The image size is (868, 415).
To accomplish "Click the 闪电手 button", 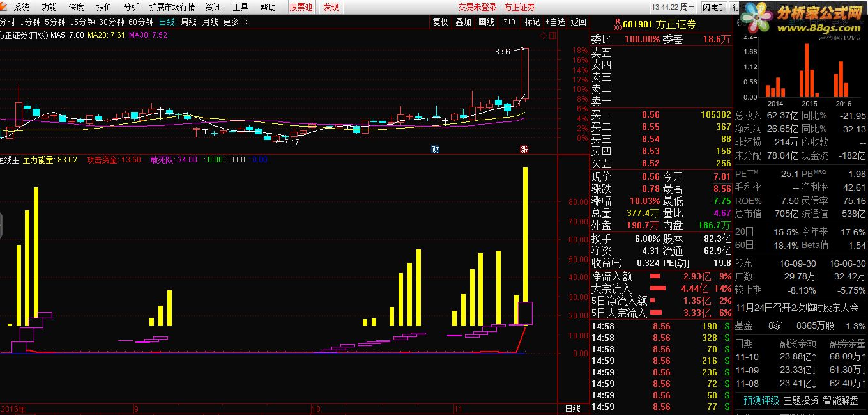I will (713, 7).
